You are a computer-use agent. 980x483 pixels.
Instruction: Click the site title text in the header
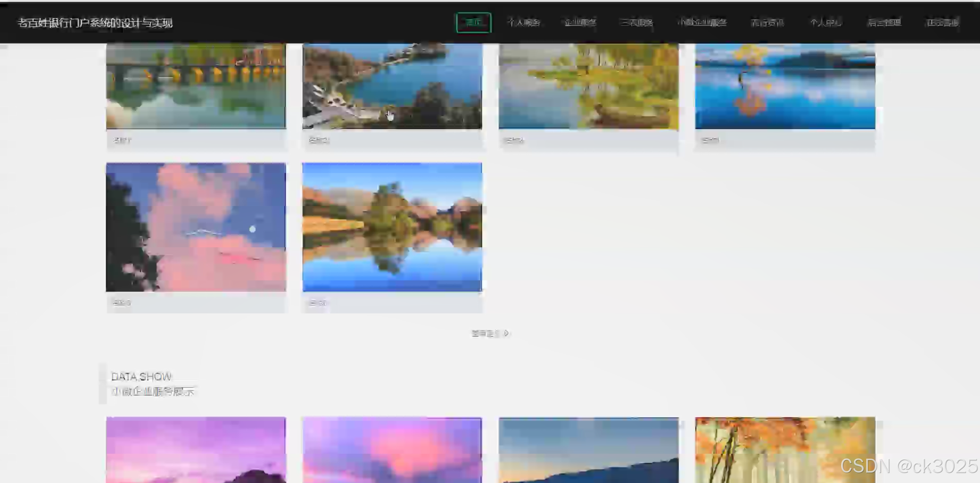[x=95, y=23]
